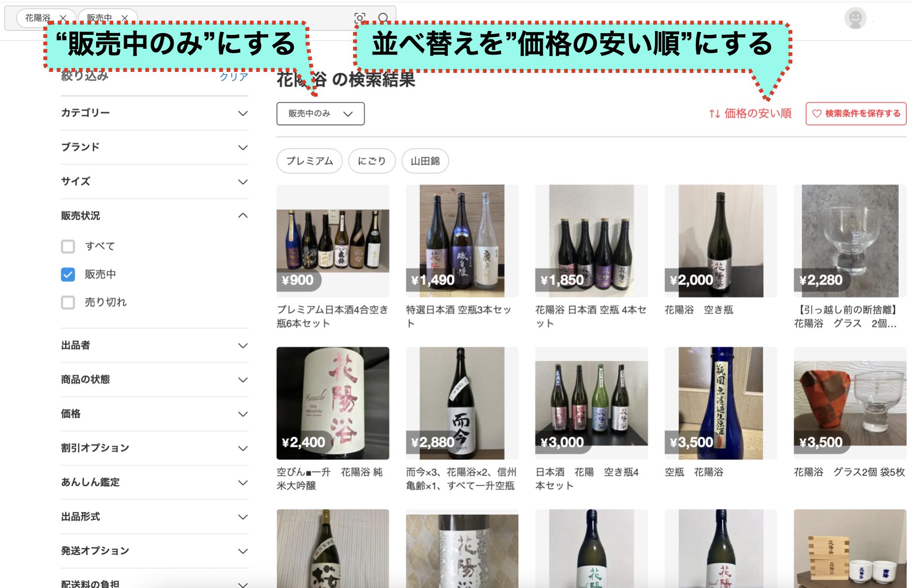
Task: Expand the 商品の状態 filter
Action: tap(155, 380)
